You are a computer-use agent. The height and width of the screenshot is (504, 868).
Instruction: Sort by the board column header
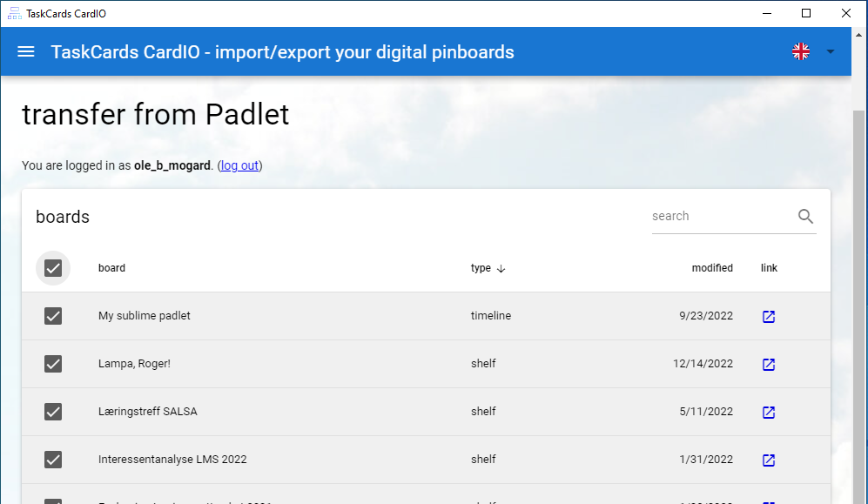[111, 268]
